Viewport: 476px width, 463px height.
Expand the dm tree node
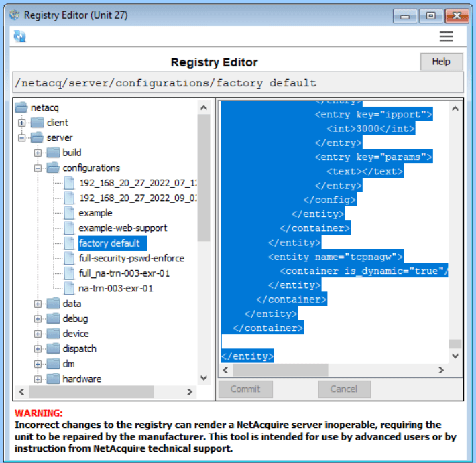coord(38,364)
